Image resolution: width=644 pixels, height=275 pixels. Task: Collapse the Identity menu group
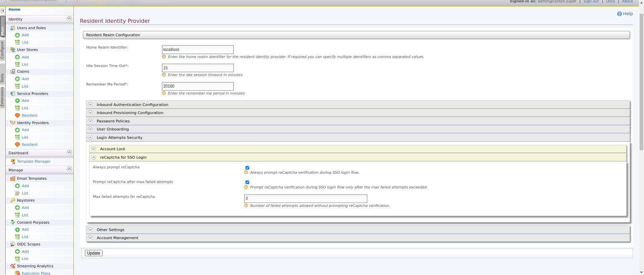pos(69,19)
